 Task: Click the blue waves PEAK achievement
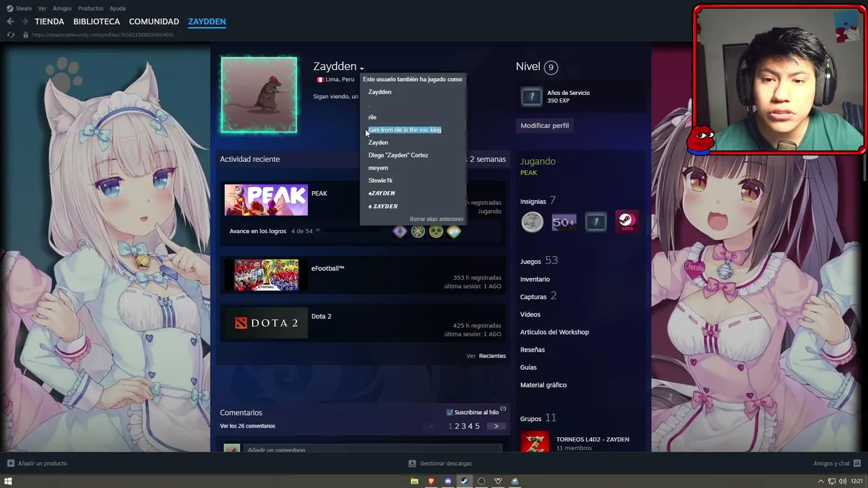(x=454, y=232)
